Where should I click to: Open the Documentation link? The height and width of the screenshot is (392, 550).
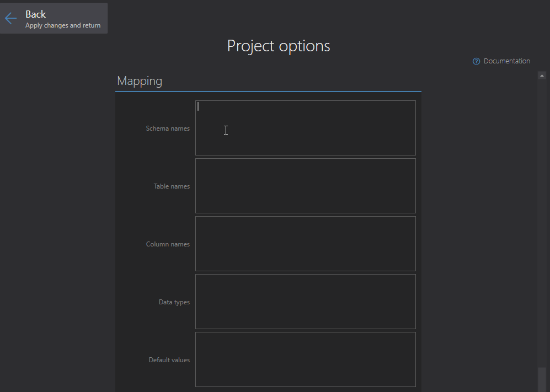coord(506,61)
